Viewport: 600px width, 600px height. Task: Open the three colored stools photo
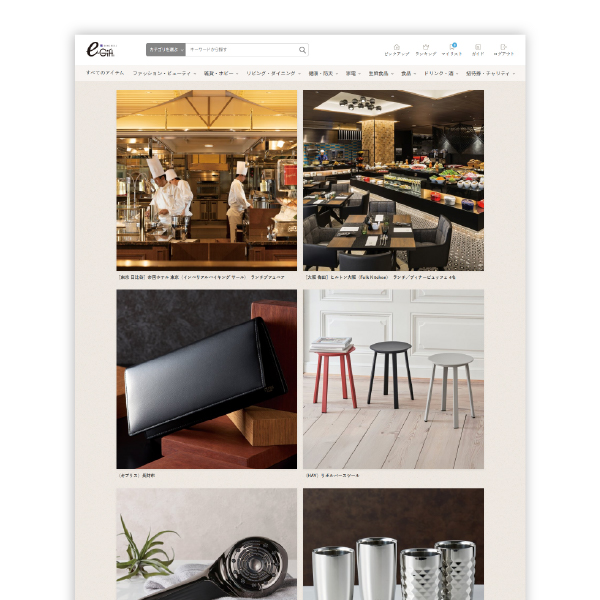coord(393,379)
